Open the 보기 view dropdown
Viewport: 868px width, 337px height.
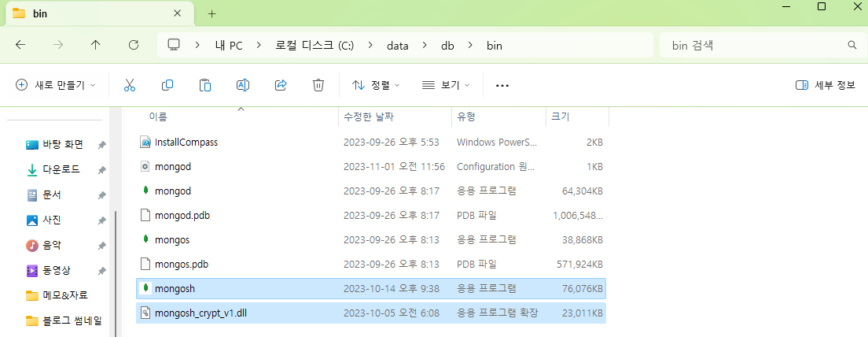point(446,85)
